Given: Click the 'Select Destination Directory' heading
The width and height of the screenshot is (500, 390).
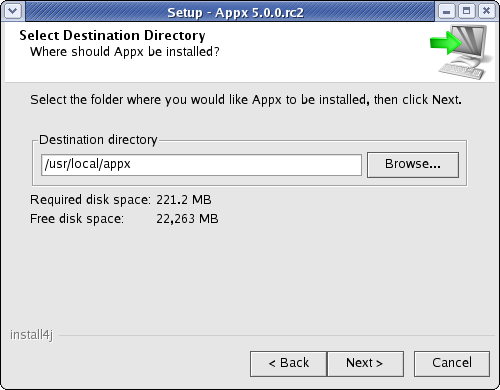Looking at the screenshot, I should [x=112, y=35].
